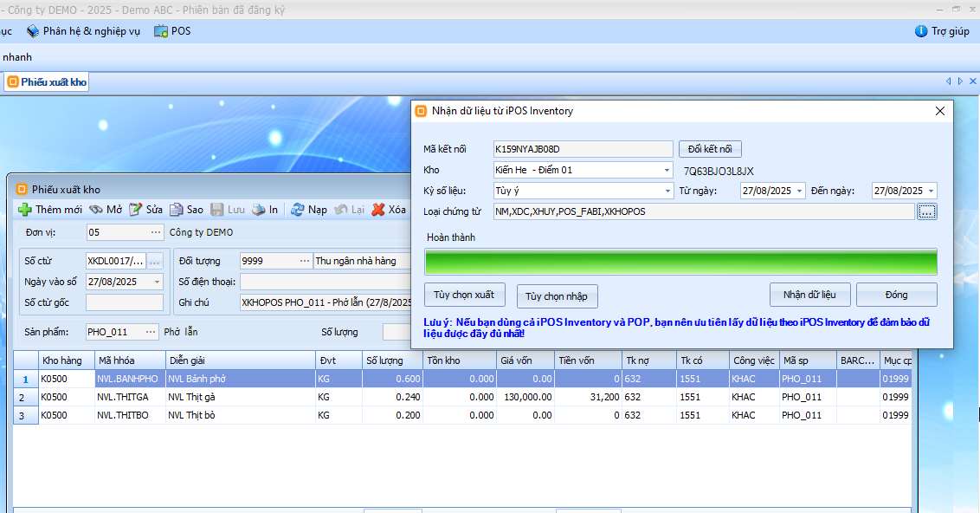Screen dimensions: 980x513
Task: Expand the Ngày vào sổ date dropdown
Action: click(x=156, y=282)
